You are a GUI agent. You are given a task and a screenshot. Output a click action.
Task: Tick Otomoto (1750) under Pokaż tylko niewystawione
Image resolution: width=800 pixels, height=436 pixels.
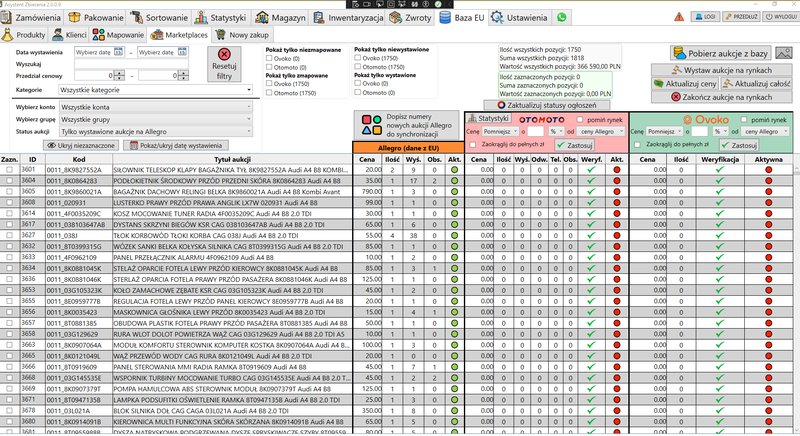pos(358,67)
